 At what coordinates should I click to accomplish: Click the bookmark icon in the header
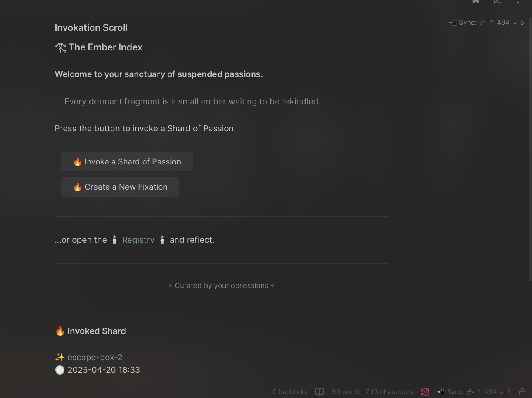pyautogui.click(x=476, y=1)
